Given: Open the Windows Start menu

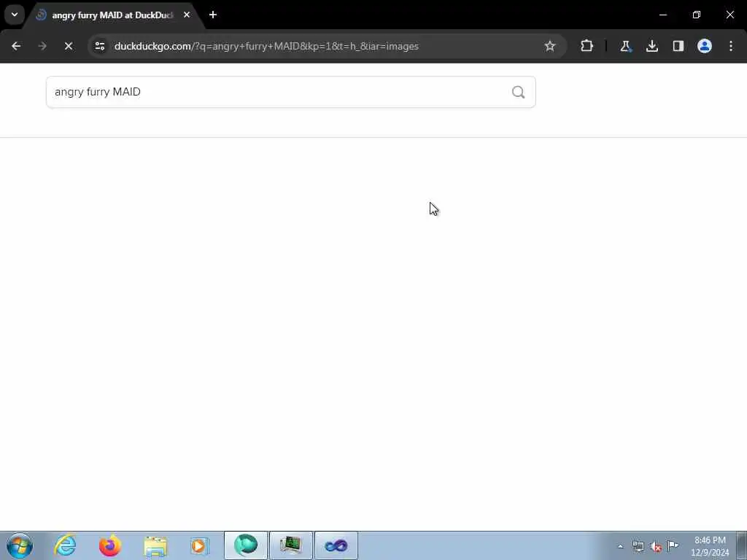Looking at the screenshot, I should tap(20, 545).
